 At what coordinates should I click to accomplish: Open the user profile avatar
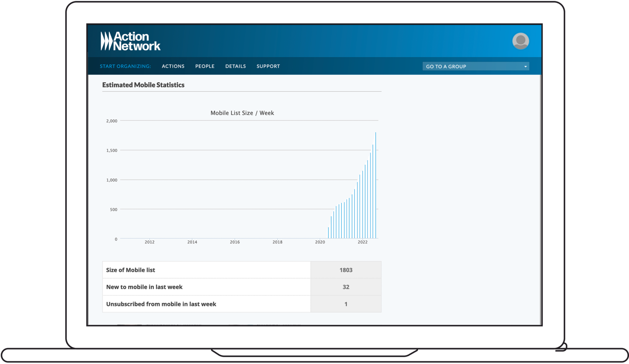pyautogui.click(x=520, y=41)
